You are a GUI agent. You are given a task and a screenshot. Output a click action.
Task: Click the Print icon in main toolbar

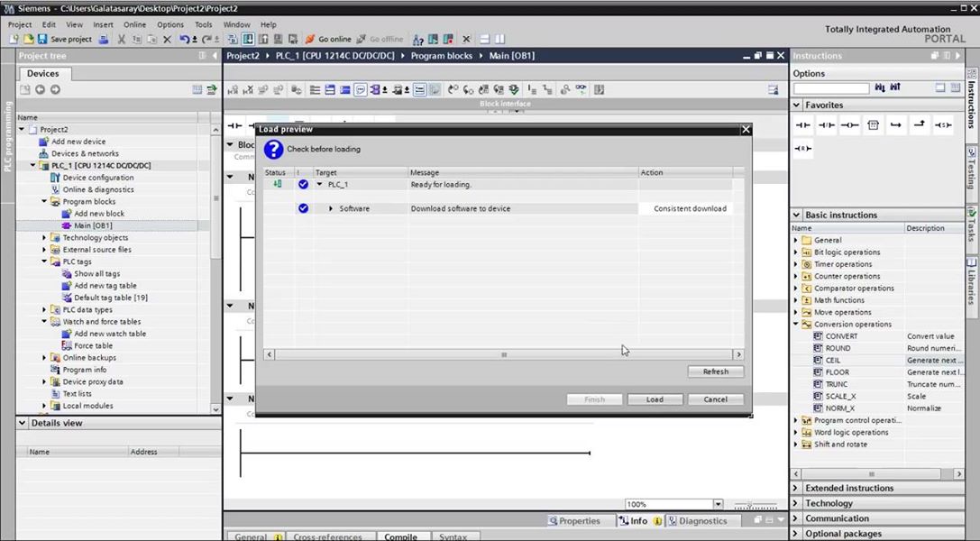tap(104, 40)
